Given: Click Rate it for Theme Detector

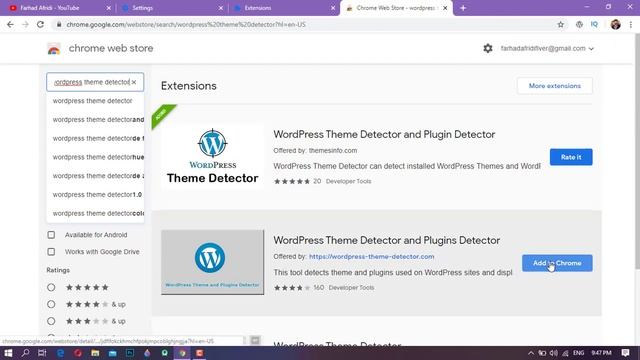Looking at the screenshot, I should click(x=571, y=157).
